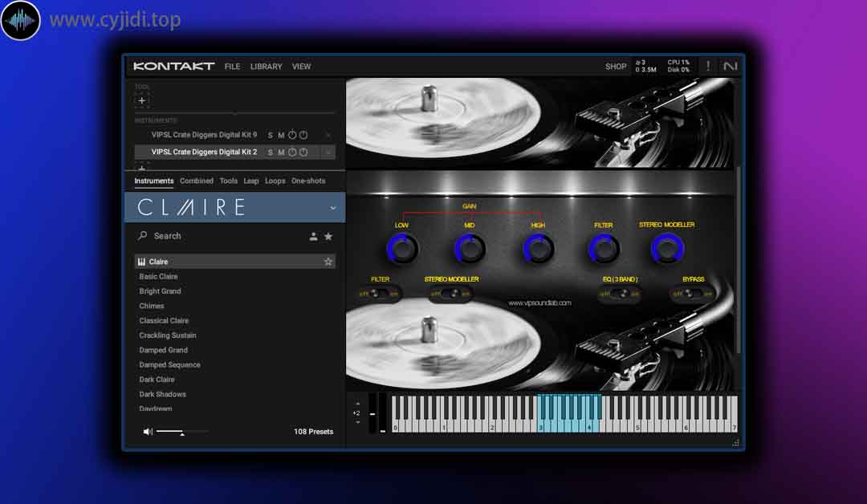Open menu arrow for Digital Kit 9 row
Viewport: 867px width, 504px height.
(328, 136)
